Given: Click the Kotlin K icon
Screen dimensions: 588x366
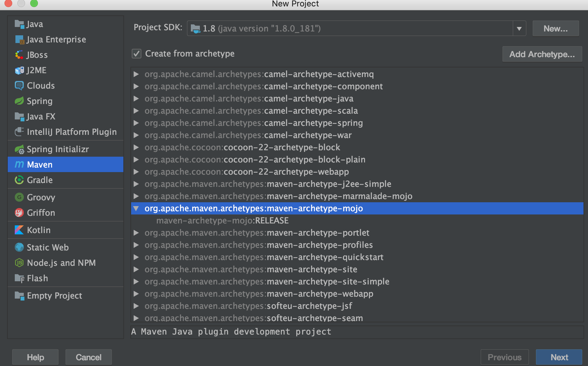Looking at the screenshot, I should point(19,230).
